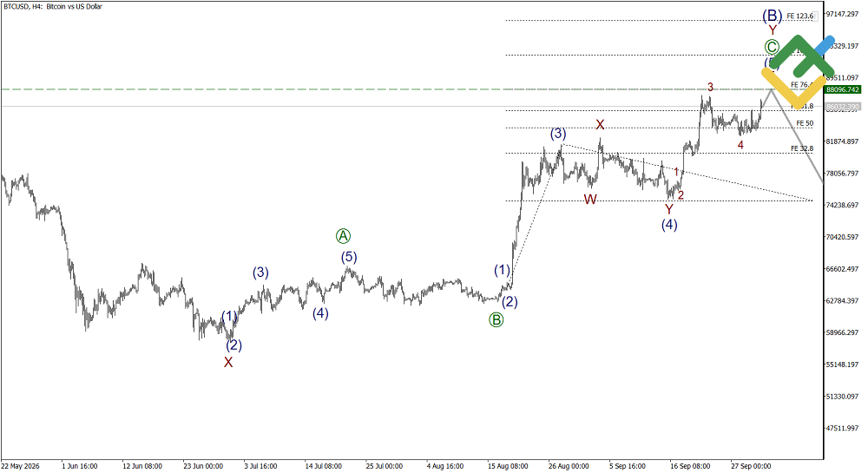Click the 3 Jul 16:00 time label
The width and height of the screenshot is (868, 473).
[260, 466]
